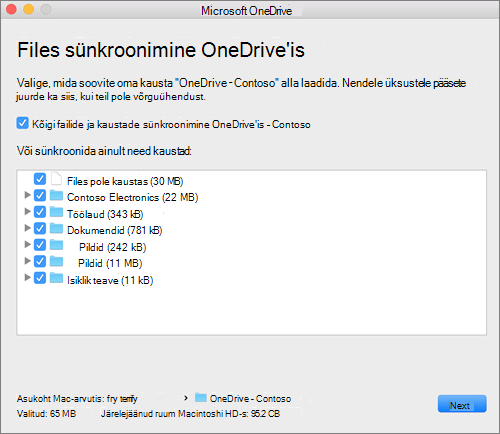Click the OneDrive - Contoso location text
500x434 pixels.
coord(250,399)
